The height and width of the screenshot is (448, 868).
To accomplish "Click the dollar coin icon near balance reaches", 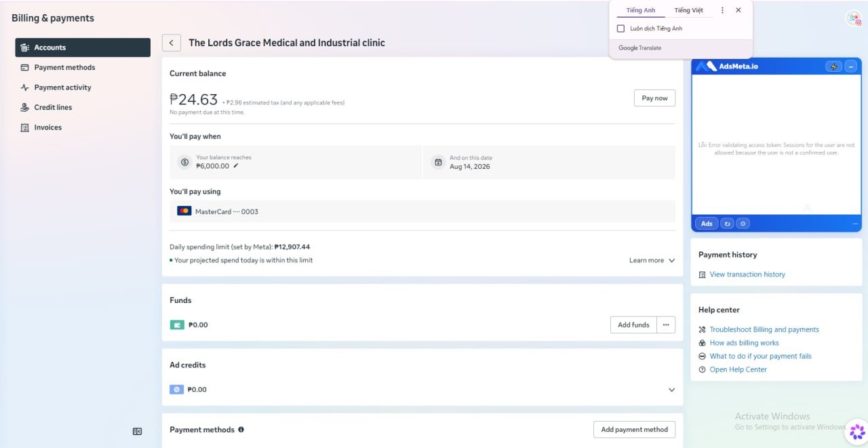I will [184, 162].
